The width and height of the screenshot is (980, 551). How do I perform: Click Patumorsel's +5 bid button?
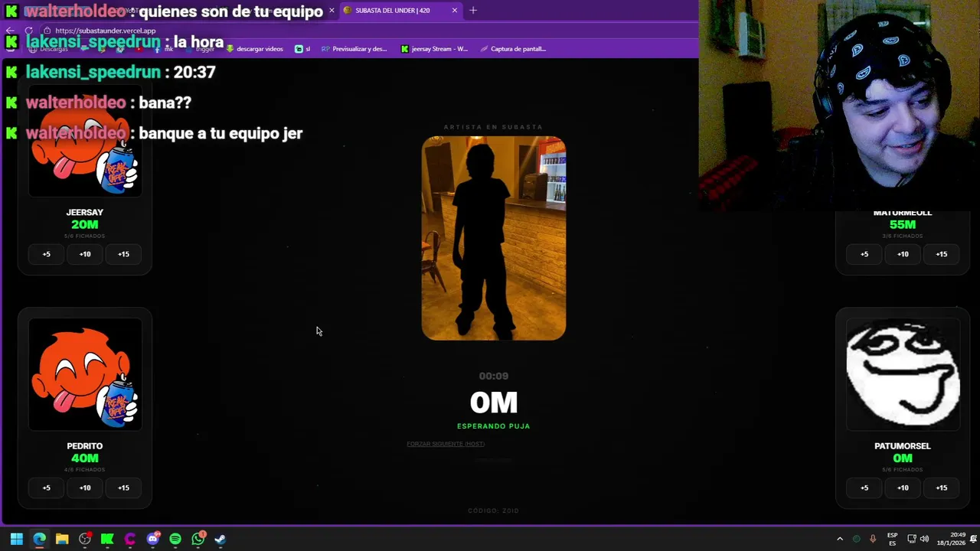[x=864, y=487]
